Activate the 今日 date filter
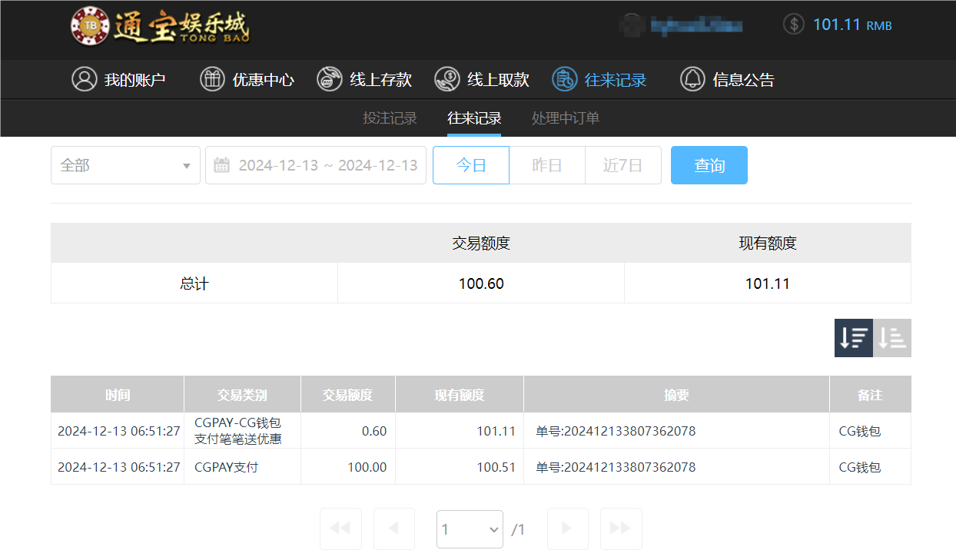The width and height of the screenshot is (956, 560). [x=470, y=164]
